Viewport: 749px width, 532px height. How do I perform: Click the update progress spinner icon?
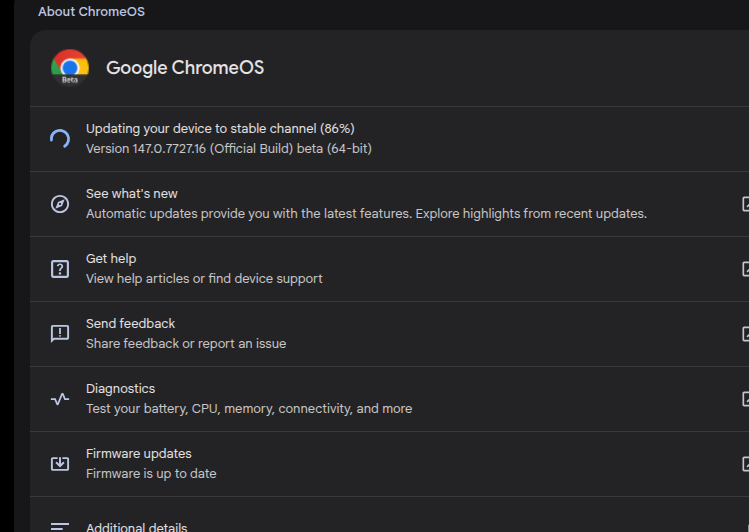[x=60, y=139]
